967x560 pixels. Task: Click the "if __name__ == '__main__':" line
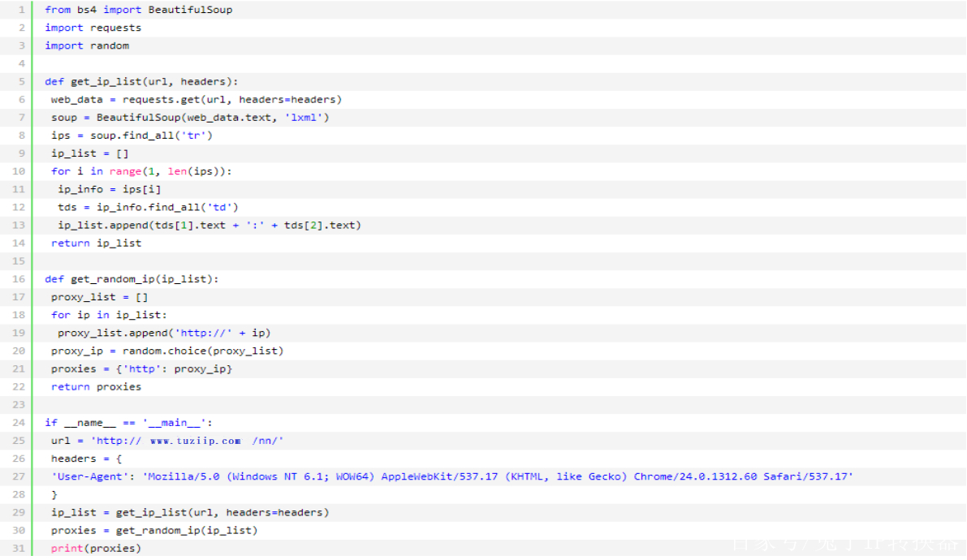(x=128, y=423)
